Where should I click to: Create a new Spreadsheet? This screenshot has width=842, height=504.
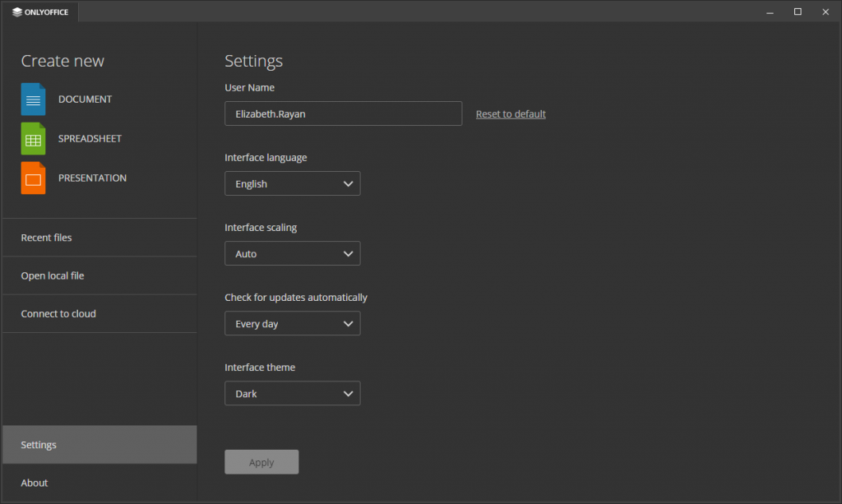tap(90, 138)
